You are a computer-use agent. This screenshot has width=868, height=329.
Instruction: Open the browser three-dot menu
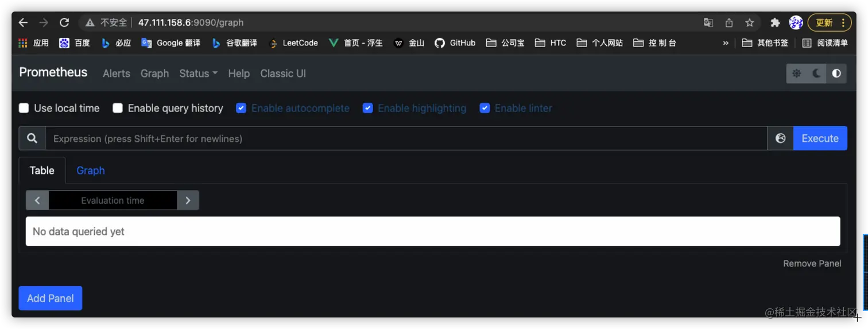click(843, 23)
